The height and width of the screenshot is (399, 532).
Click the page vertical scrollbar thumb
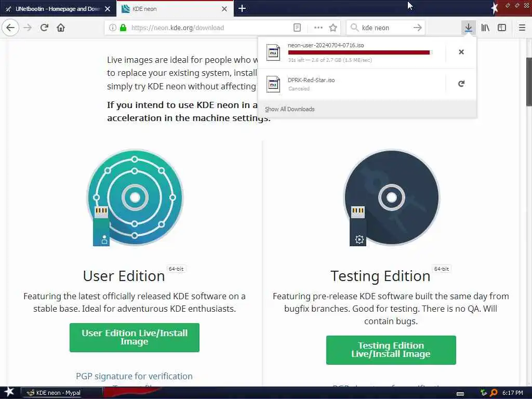pos(528,82)
